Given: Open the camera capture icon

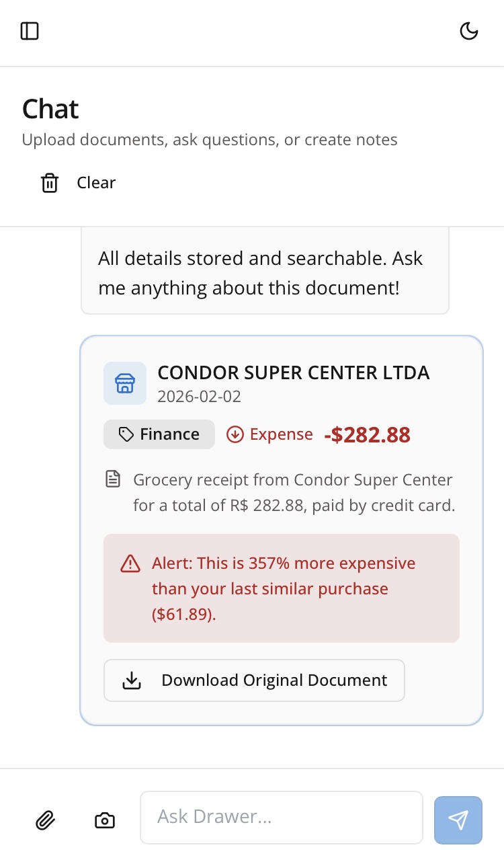Looking at the screenshot, I should [104, 820].
